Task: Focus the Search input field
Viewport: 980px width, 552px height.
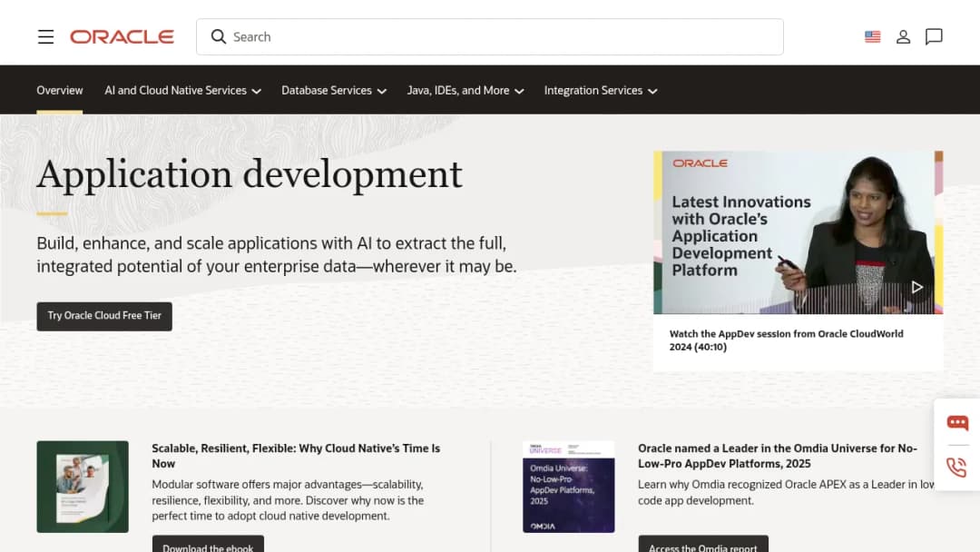Action: pyautogui.click(x=490, y=37)
